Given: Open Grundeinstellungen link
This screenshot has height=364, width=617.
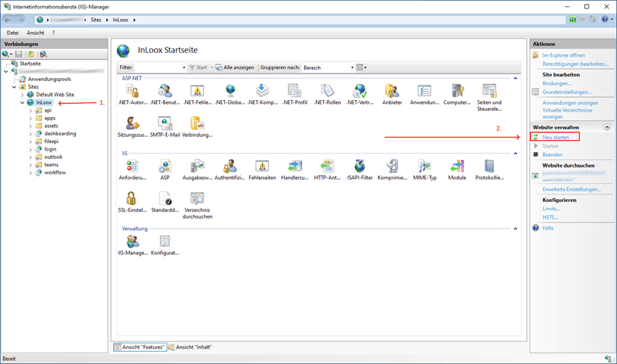Looking at the screenshot, I should pos(567,92).
